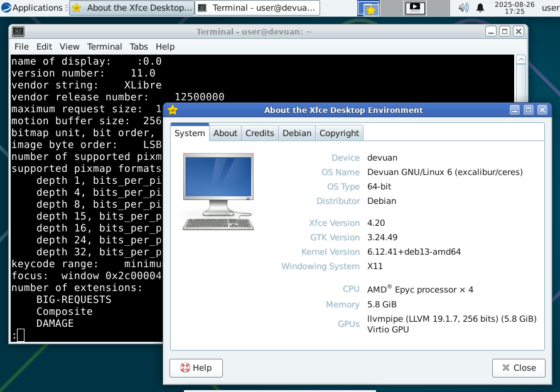Maximize the Terminal window
This screenshot has width=560, height=392.
coord(505,32)
